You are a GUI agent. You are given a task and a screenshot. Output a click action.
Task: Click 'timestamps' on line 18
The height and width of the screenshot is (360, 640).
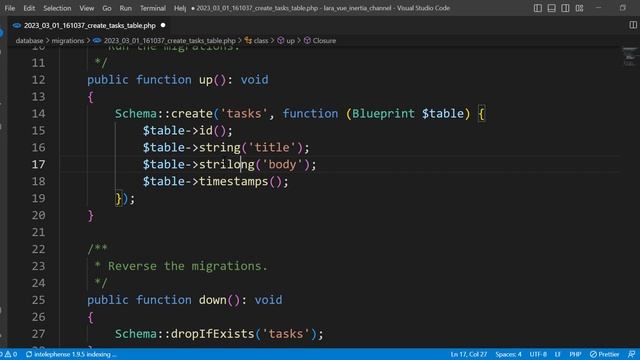tap(233, 181)
